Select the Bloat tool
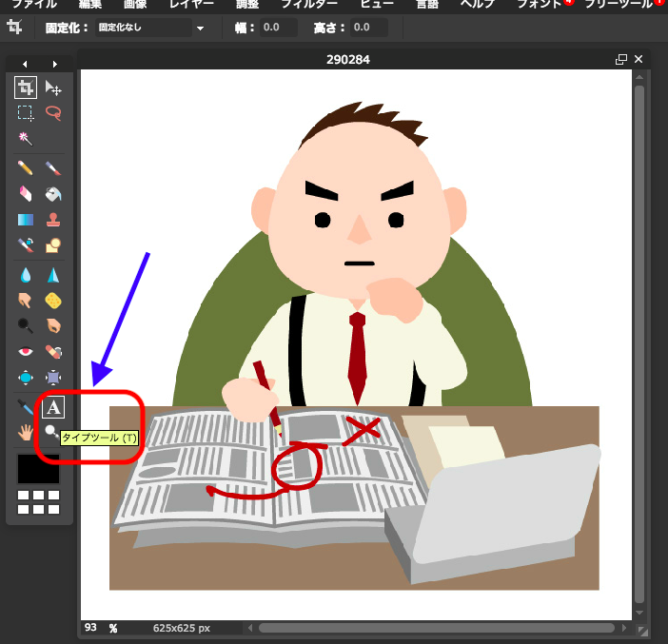Image resolution: width=668 pixels, height=644 pixels. pos(26,378)
